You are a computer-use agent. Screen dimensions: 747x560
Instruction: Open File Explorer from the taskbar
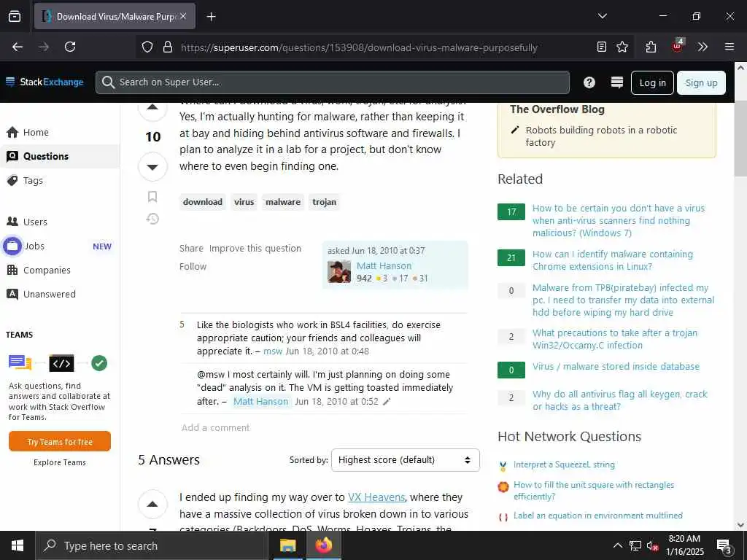(287, 545)
